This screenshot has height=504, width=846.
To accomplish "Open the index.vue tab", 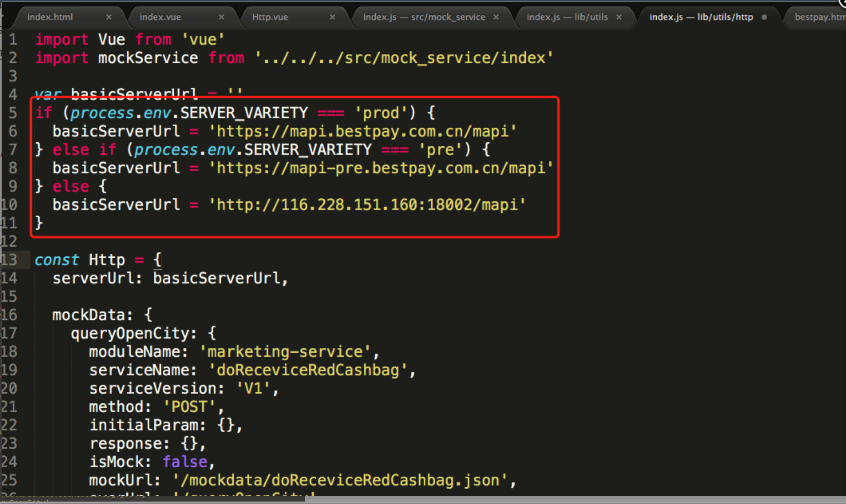I will [160, 17].
